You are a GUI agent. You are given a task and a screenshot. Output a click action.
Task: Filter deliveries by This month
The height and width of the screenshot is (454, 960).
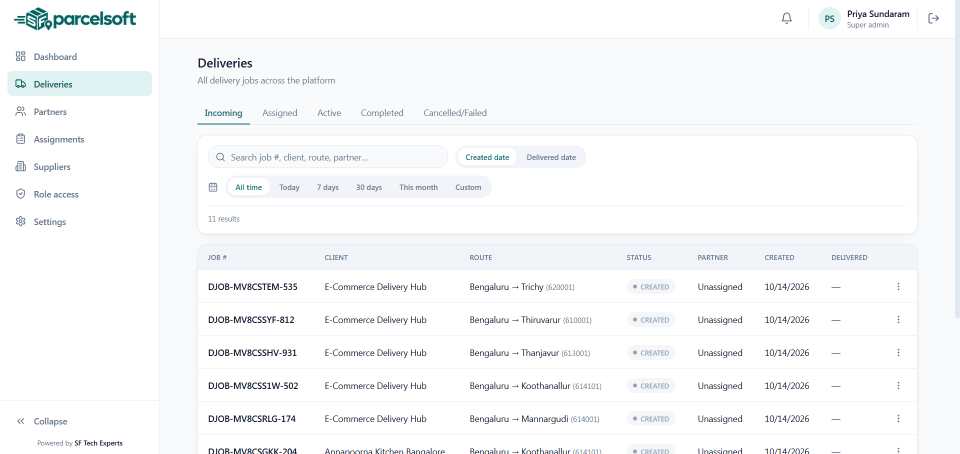(419, 187)
